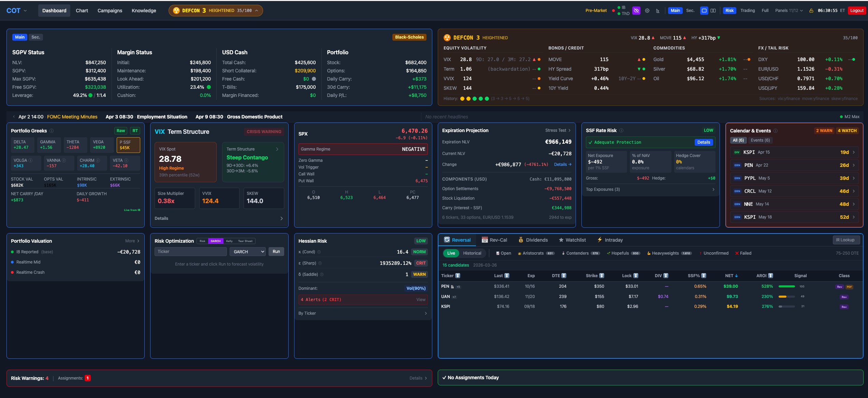Select Sec. view in the SGPV panel
Screen dimensions: 868x398
pos(36,37)
